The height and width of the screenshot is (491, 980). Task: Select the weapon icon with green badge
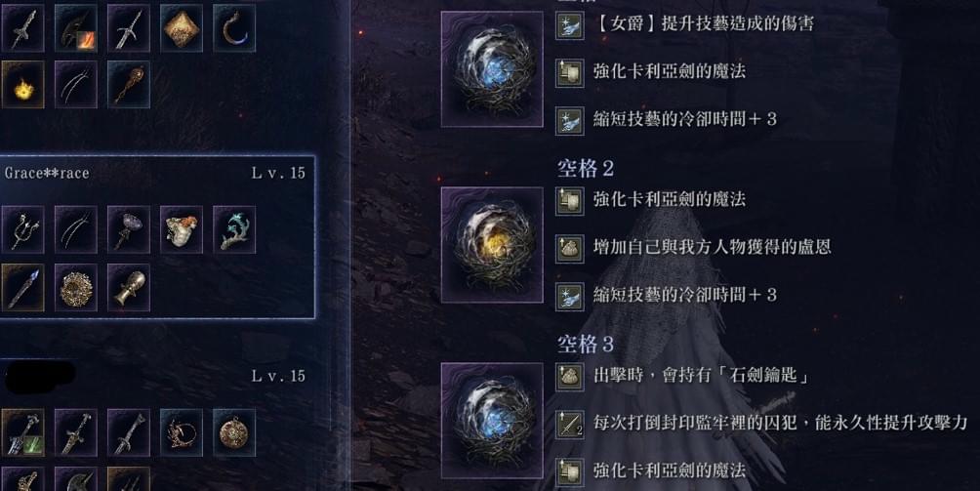pyautogui.click(x=22, y=432)
